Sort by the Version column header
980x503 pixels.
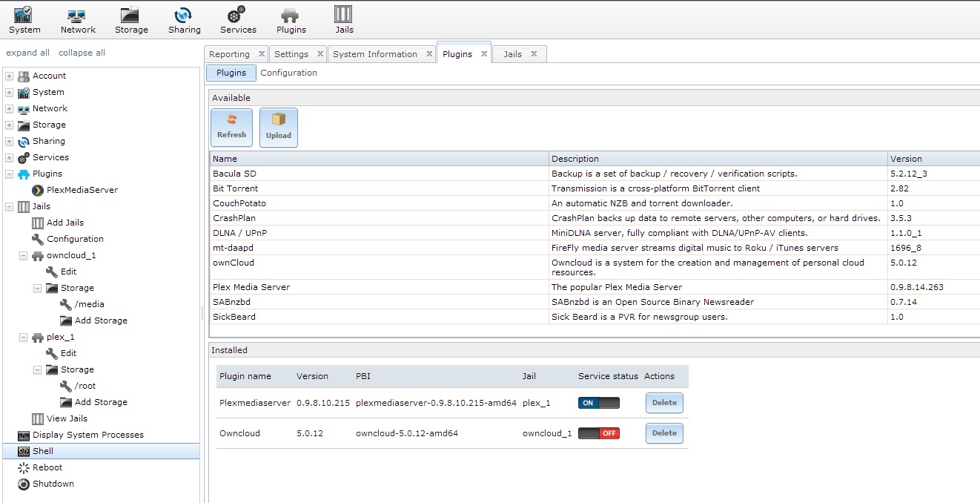click(933, 159)
